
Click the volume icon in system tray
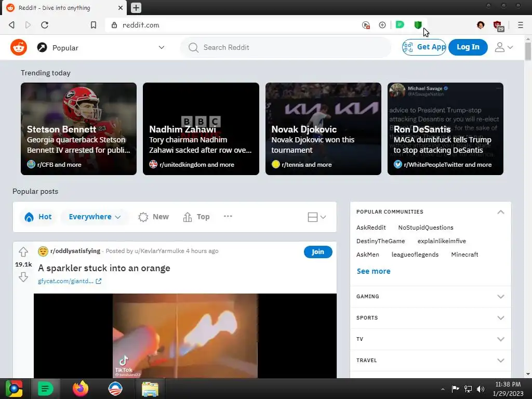coord(481,389)
